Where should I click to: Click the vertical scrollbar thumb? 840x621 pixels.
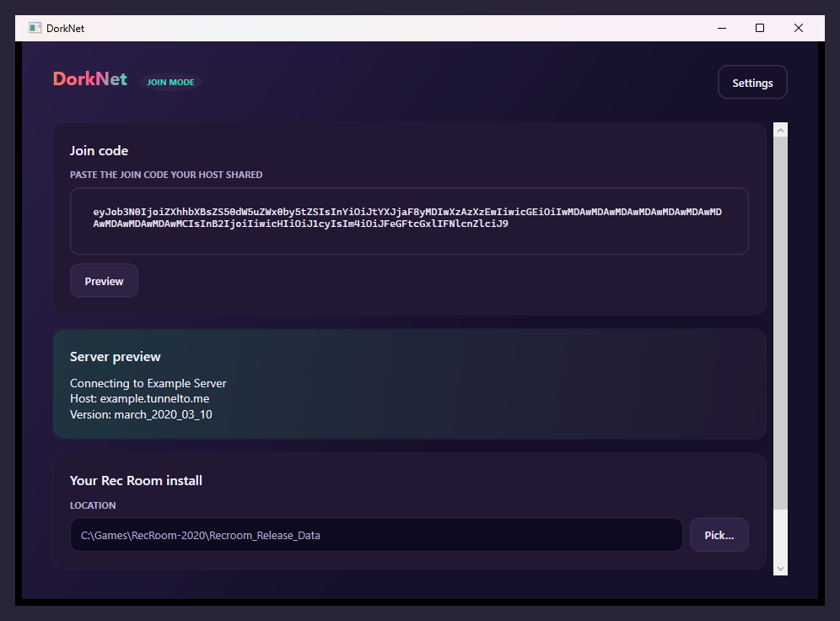pyautogui.click(x=780, y=323)
